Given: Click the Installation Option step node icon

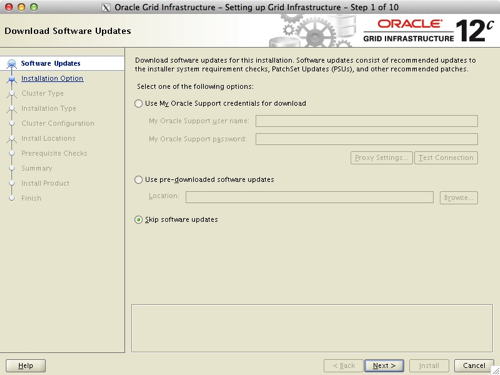Looking at the screenshot, I should pos(12,79).
